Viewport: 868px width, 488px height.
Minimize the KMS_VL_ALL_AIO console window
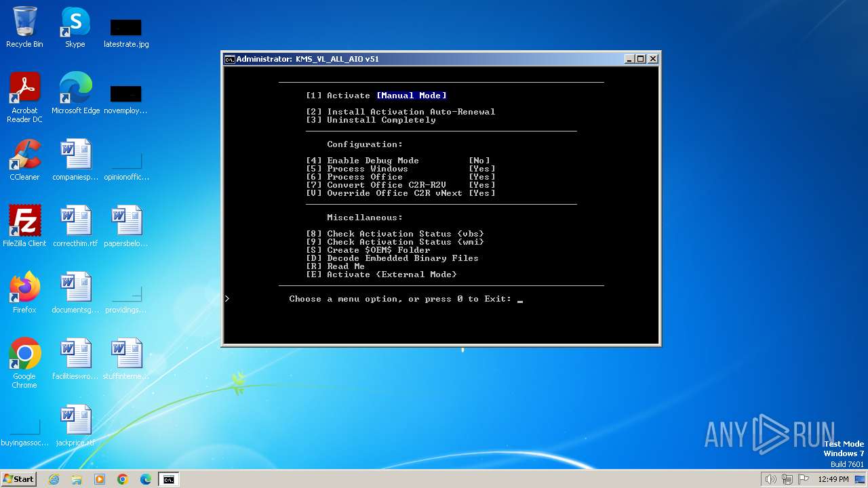tap(629, 59)
